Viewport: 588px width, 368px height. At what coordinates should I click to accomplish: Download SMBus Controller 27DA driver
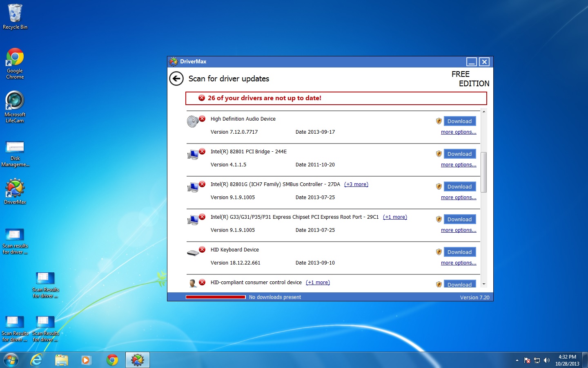[x=460, y=186]
